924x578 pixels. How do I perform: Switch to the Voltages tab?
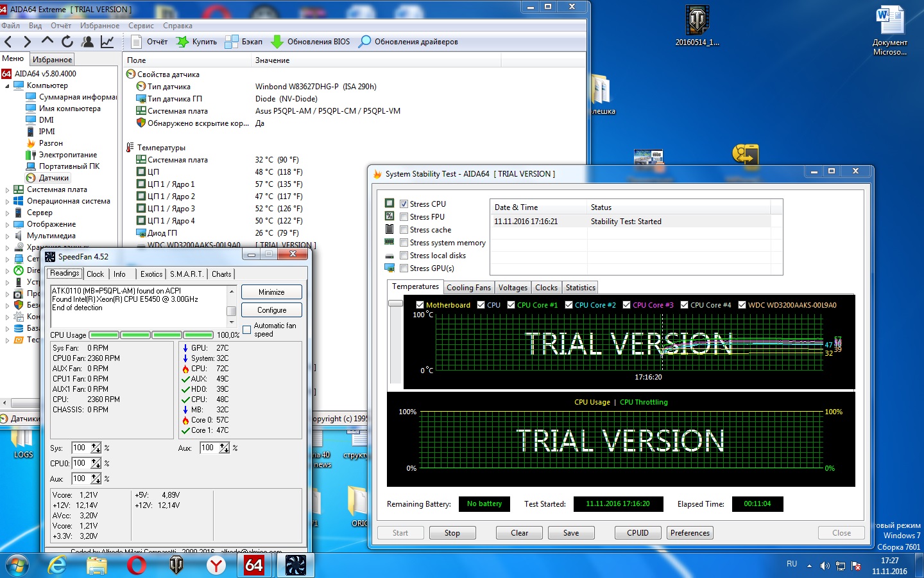pos(513,288)
